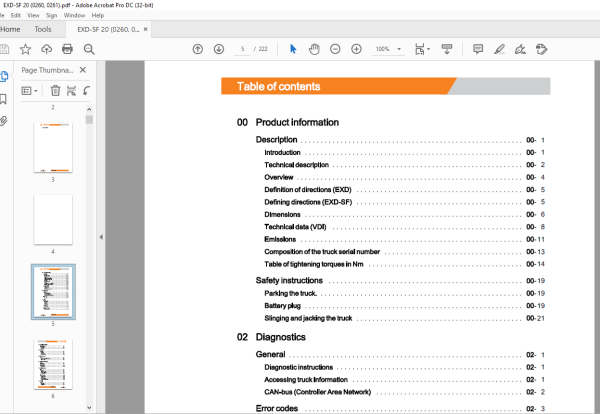Screen dimensions: 600x414
Task: Select the Highlight text pen tool
Action: [499, 49]
